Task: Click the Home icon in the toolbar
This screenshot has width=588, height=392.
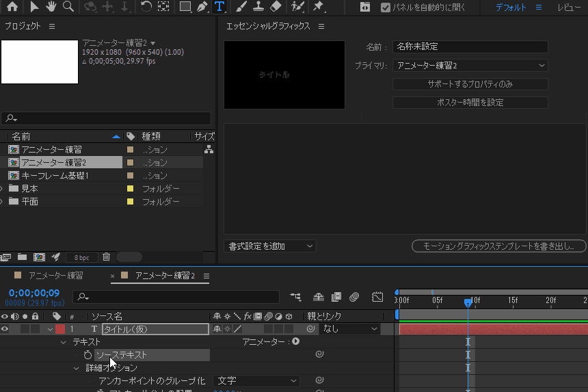Action: [x=12, y=6]
